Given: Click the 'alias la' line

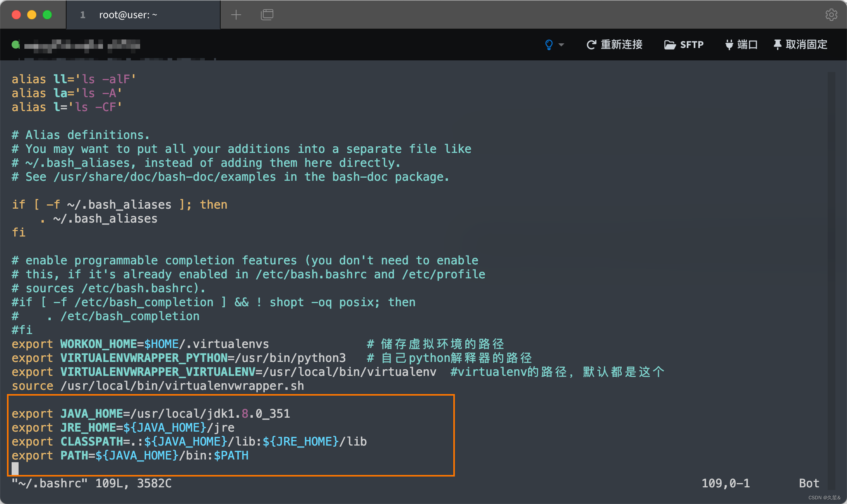Looking at the screenshot, I should coord(67,93).
